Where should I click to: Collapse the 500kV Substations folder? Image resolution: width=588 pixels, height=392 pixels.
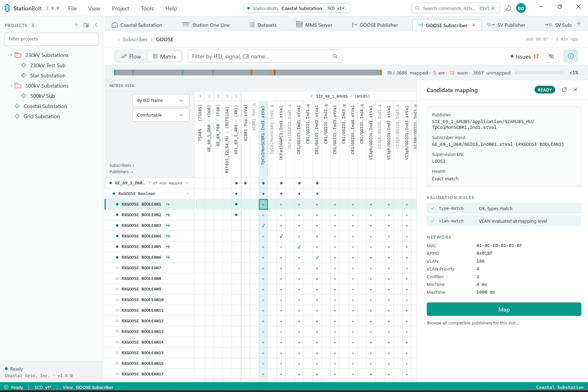click(x=11, y=86)
